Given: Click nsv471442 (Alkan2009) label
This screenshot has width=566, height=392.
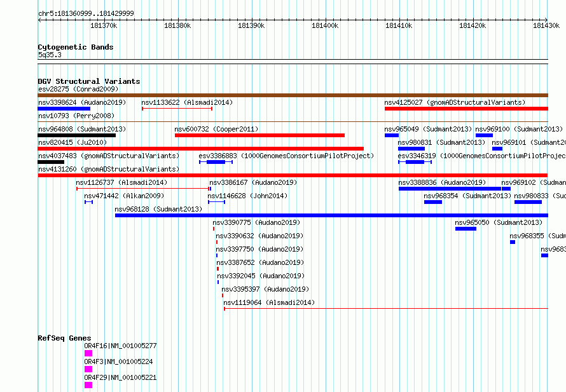Looking at the screenshot, I should 124,196.
